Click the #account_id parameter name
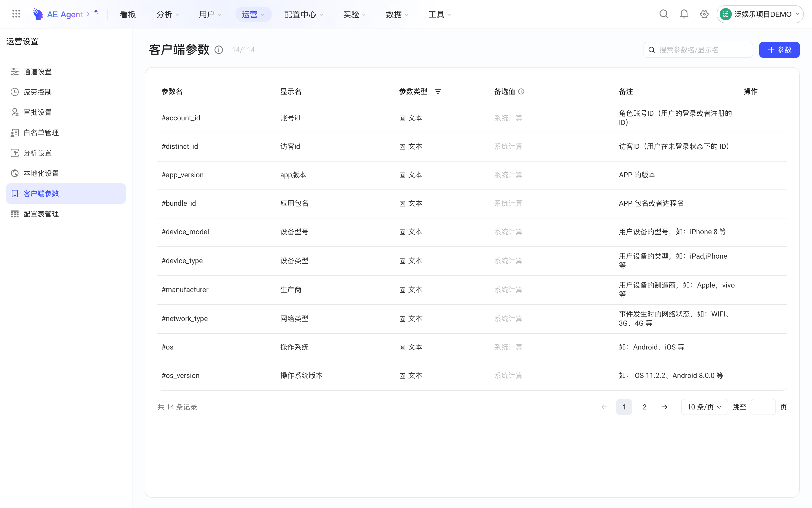This screenshot has width=812, height=508. (x=181, y=118)
